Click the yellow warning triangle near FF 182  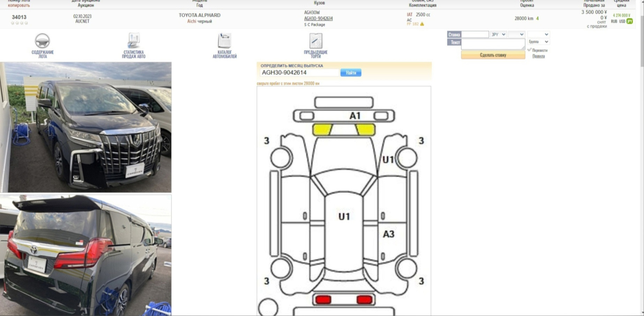click(422, 24)
